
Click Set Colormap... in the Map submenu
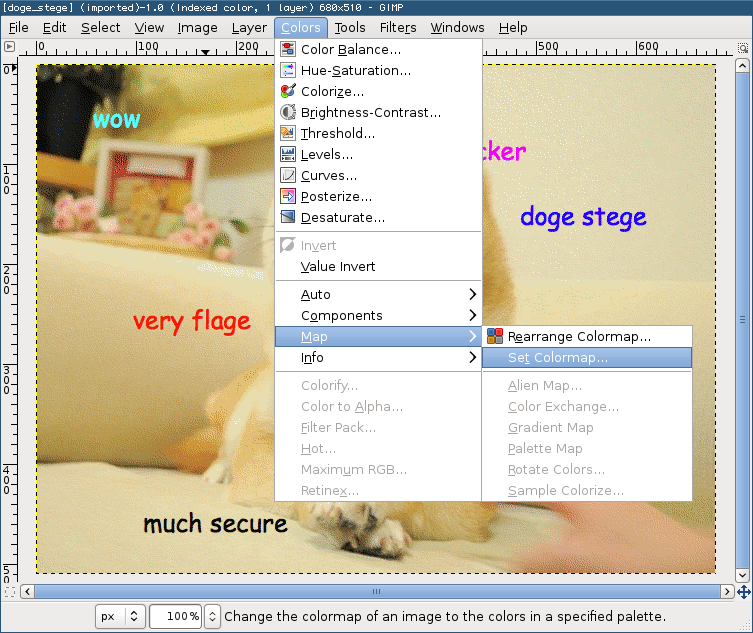click(557, 358)
